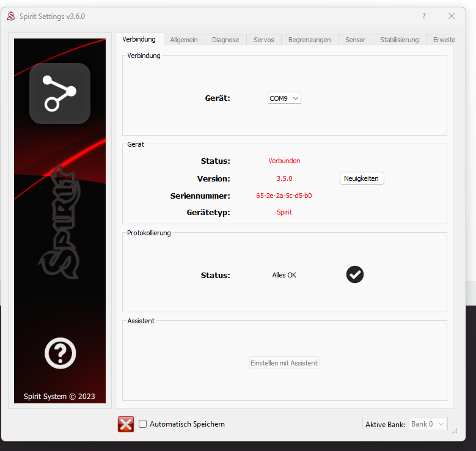
Task: Click the title bar help question mark
Action: (x=424, y=16)
